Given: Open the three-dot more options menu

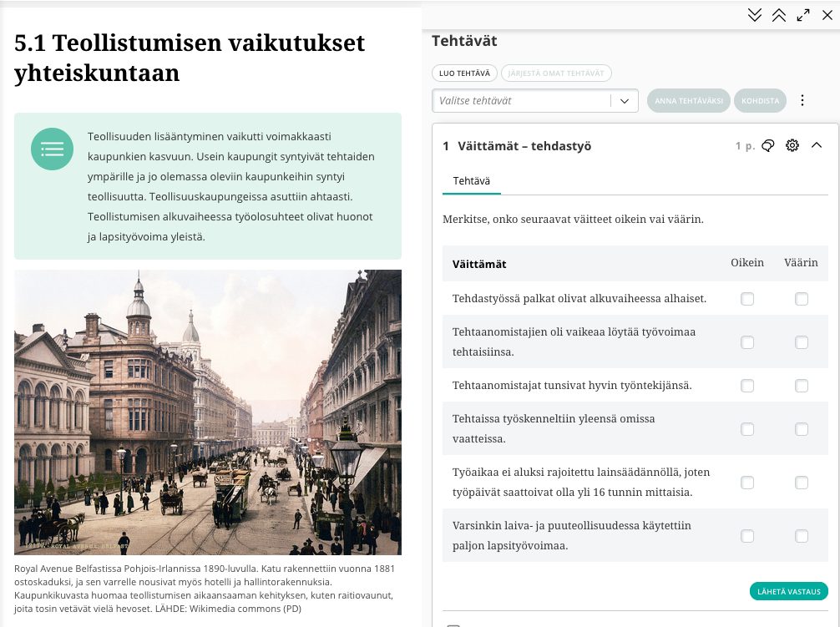Looking at the screenshot, I should [x=802, y=100].
